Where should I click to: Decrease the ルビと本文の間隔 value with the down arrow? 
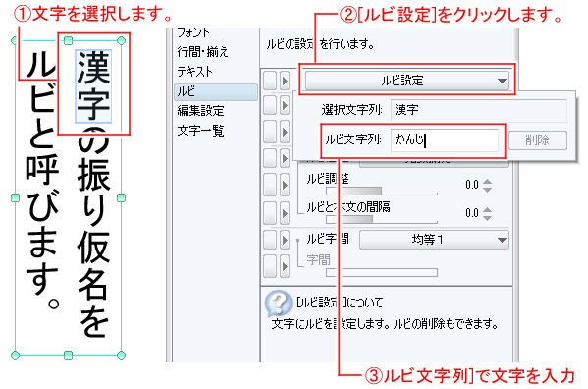coord(487,218)
